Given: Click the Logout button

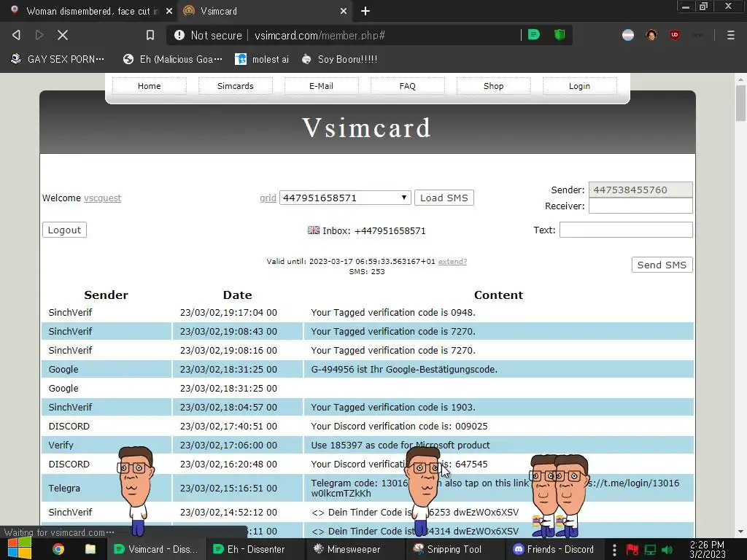Looking at the screenshot, I should tap(64, 230).
